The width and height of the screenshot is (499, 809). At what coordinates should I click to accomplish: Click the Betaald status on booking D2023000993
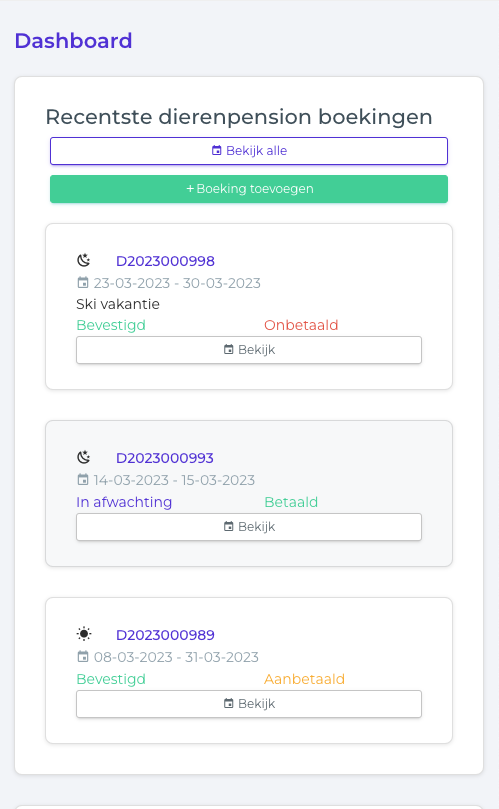pyautogui.click(x=291, y=502)
